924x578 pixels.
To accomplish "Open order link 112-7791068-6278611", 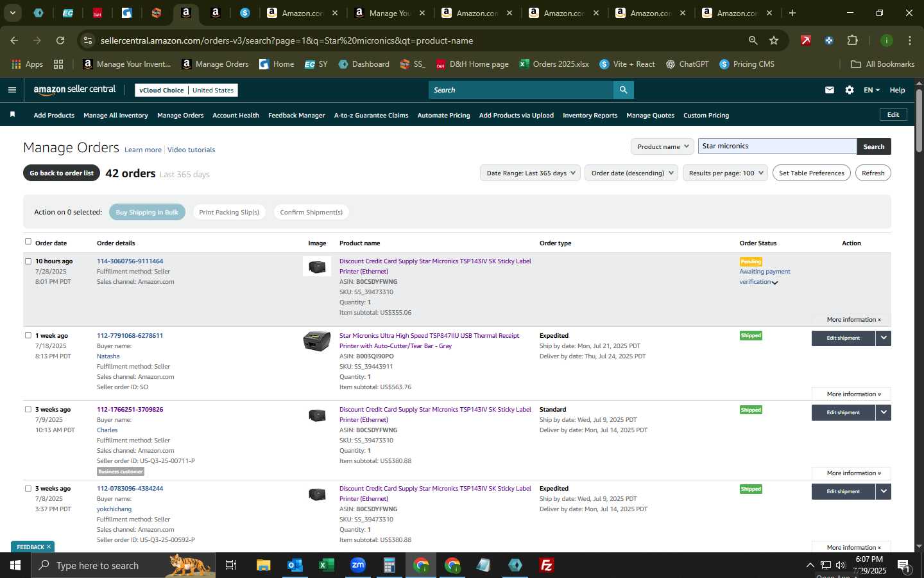I will point(130,335).
